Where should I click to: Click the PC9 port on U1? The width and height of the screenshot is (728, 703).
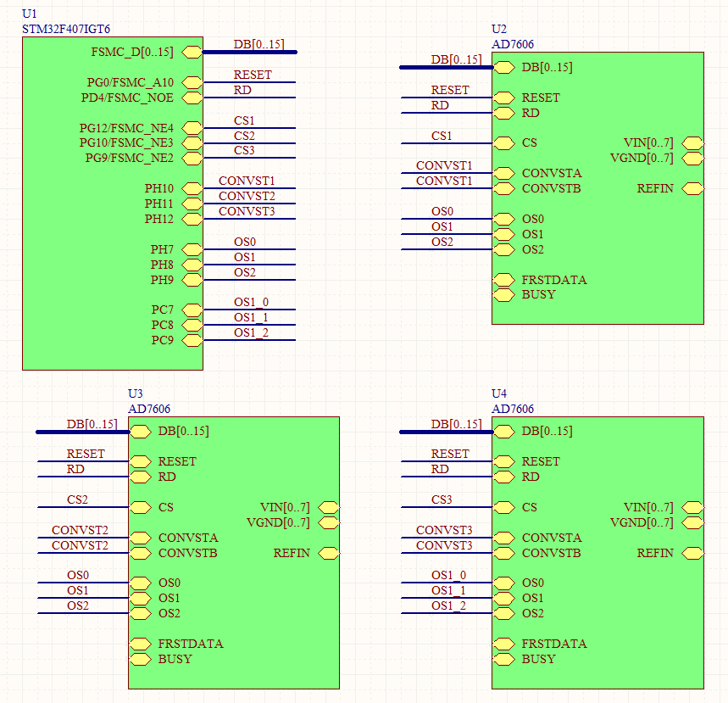[192, 341]
